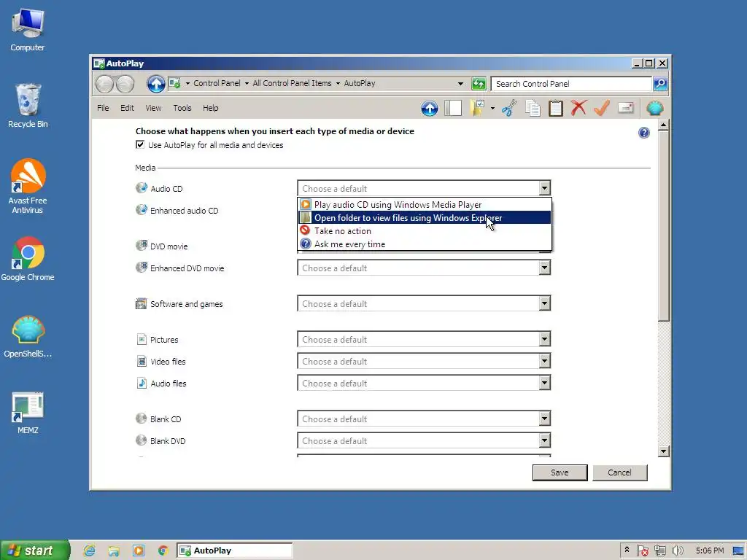Screen dimensions: 747x560
Task: Open the Tools menu
Action: point(182,108)
